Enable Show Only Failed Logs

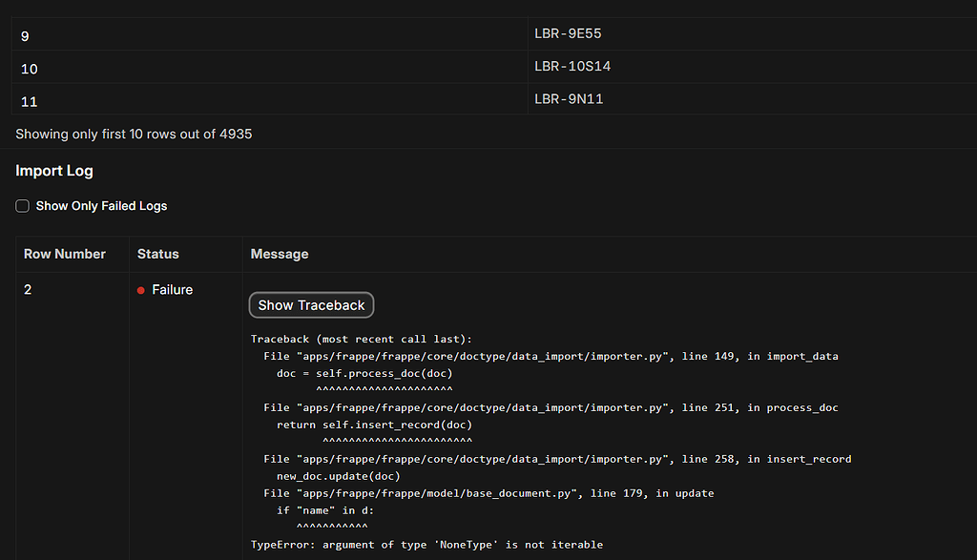[22, 205]
